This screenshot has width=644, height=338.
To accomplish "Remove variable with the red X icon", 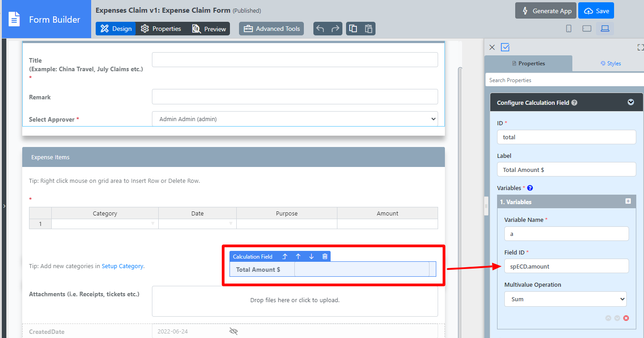I will [x=626, y=318].
